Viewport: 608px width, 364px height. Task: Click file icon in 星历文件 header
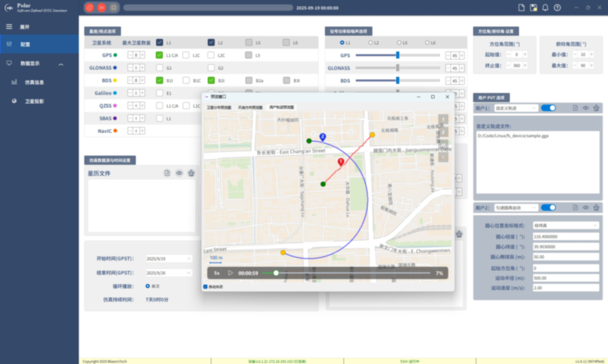(x=167, y=173)
